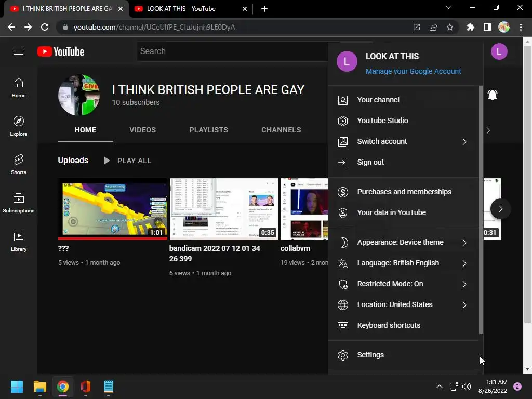Choose Sign out from account menu
532x399 pixels.
click(x=403, y=163)
